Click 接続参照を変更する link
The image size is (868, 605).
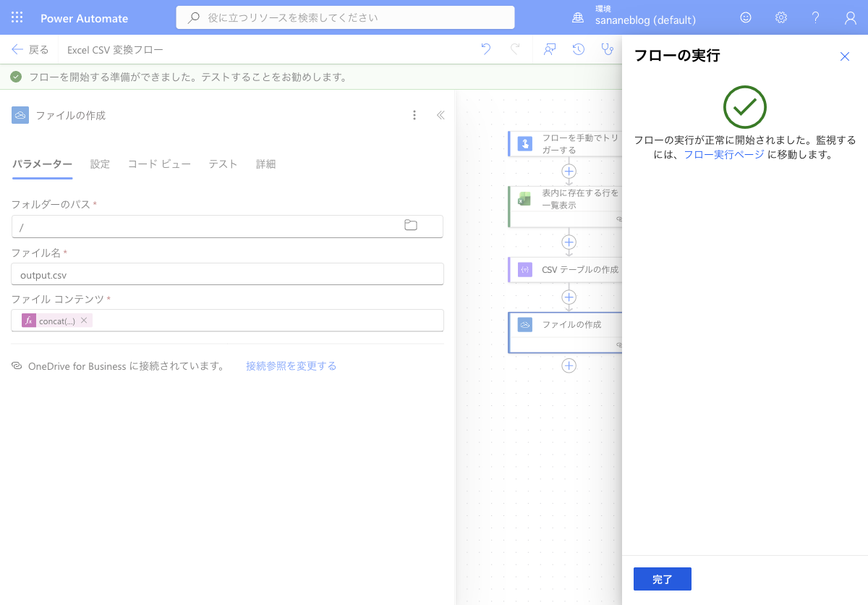(x=291, y=366)
